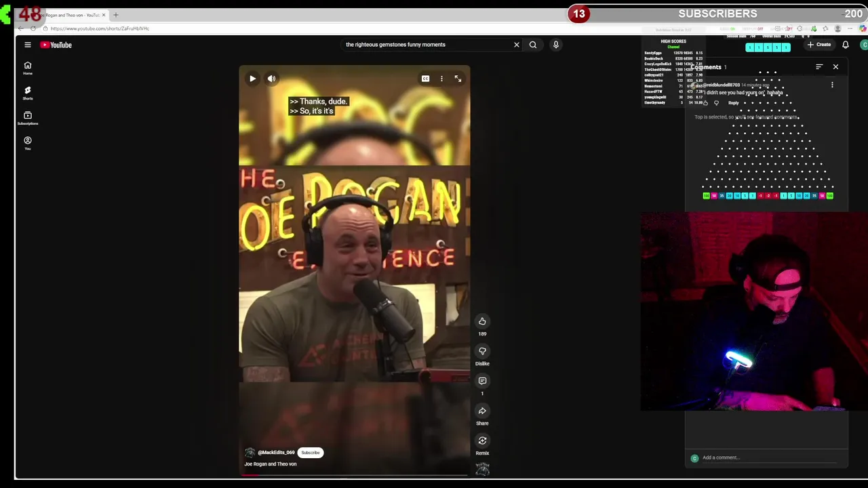This screenshot has height=488, width=868.
Task: Open Subscriptions from the sidebar
Action: tap(28, 118)
